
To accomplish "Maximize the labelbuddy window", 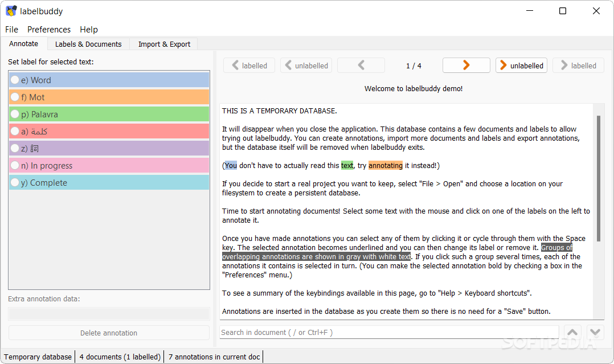I will point(563,11).
